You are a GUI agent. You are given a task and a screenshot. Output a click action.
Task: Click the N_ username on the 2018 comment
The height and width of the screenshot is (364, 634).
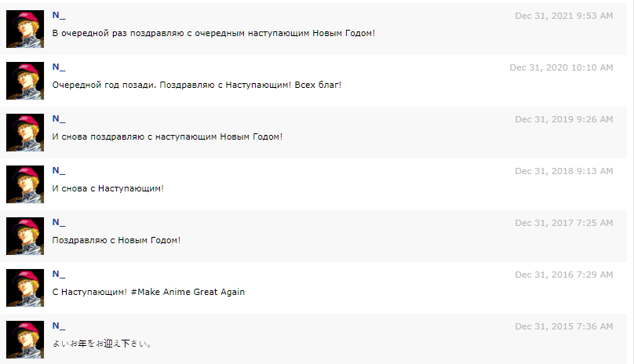(59, 171)
